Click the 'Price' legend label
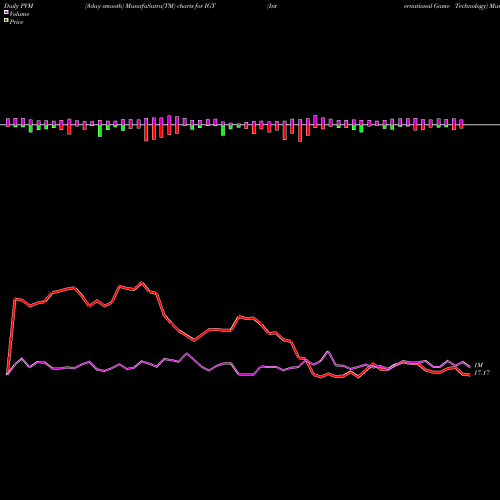 (x=16, y=22)
